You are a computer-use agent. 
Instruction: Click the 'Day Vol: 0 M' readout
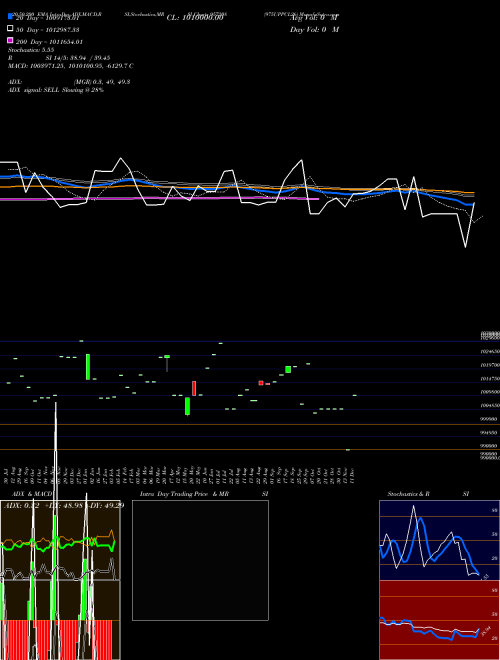coord(314,30)
